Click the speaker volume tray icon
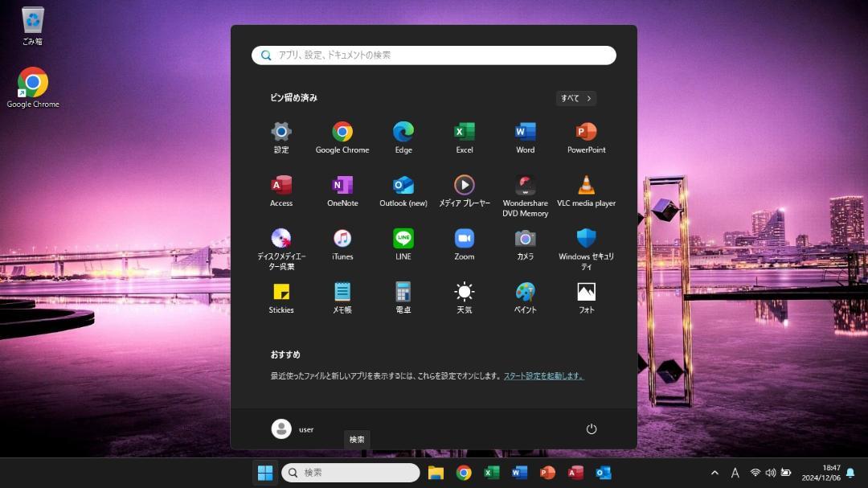The width and height of the screenshot is (868, 488). tap(770, 473)
